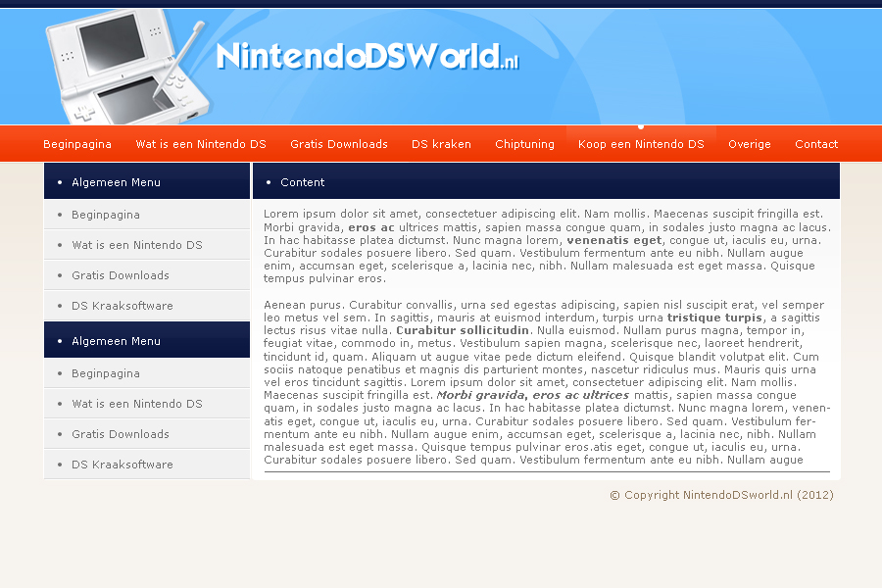Click 'Wat is een Nintendo DS' under first Algemeen Menu

[x=147, y=245]
